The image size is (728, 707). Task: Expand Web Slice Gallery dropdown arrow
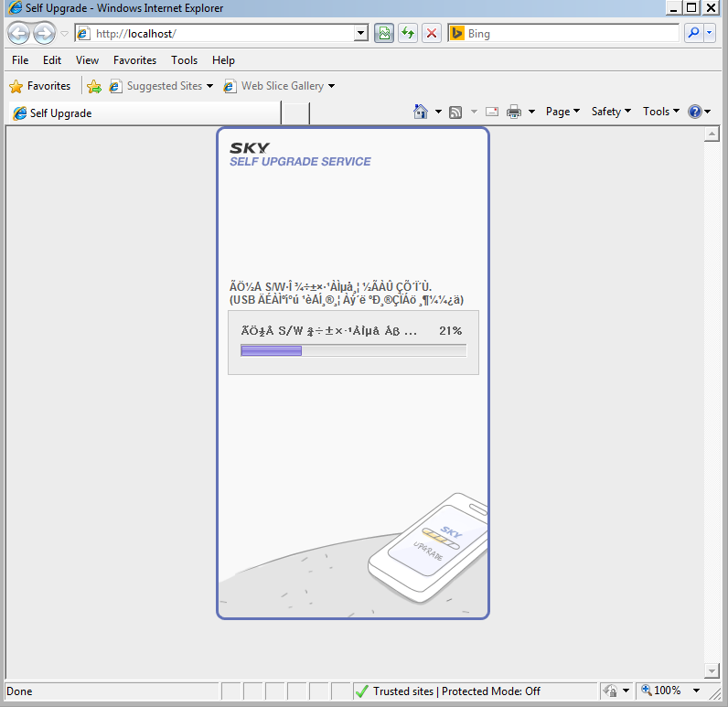[331, 86]
